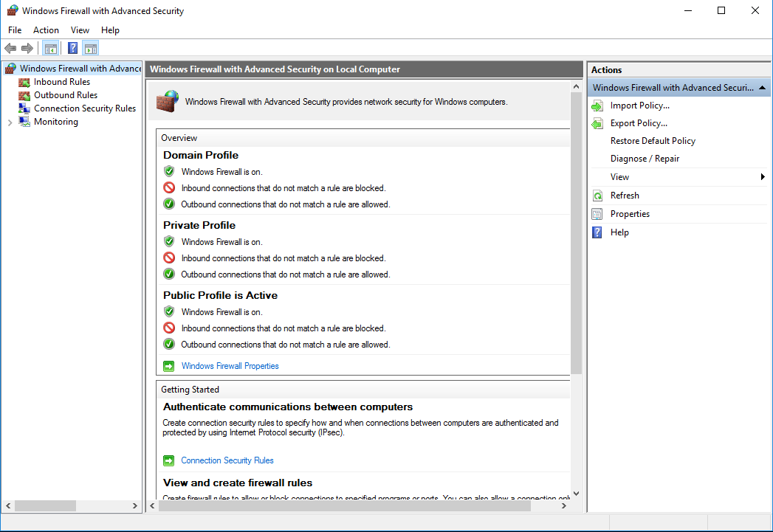This screenshot has width=773, height=532.
Task: Open Properties from the Actions pane
Action: coord(630,213)
